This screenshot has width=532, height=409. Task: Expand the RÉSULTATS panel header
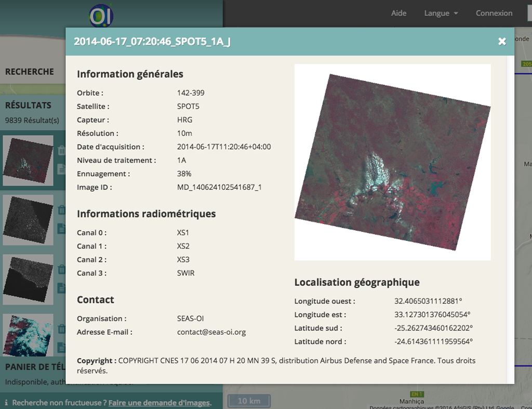[x=29, y=105]
